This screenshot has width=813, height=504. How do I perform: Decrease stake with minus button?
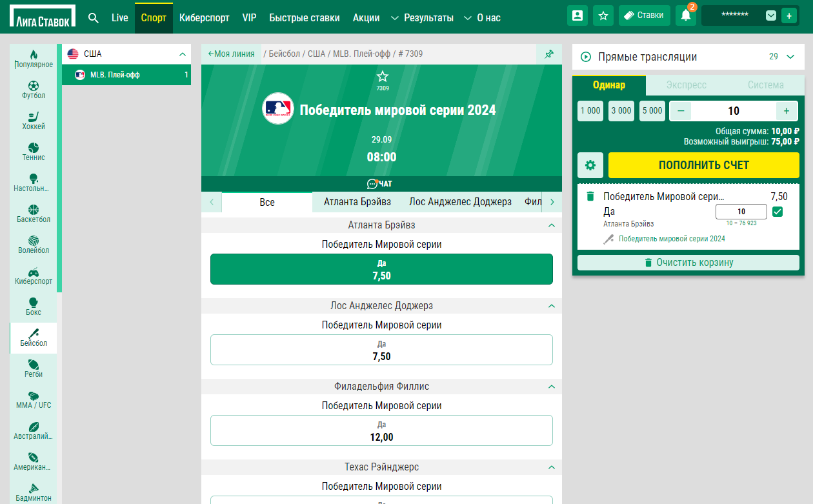[681, 111]
